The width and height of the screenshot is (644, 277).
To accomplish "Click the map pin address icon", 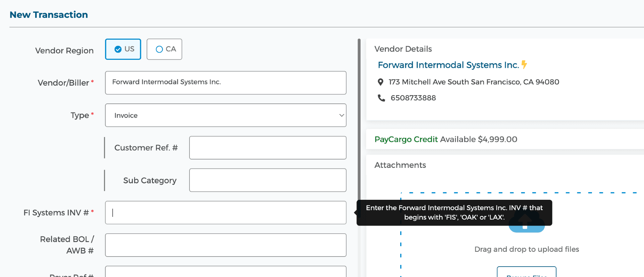I will pos(380,82).
